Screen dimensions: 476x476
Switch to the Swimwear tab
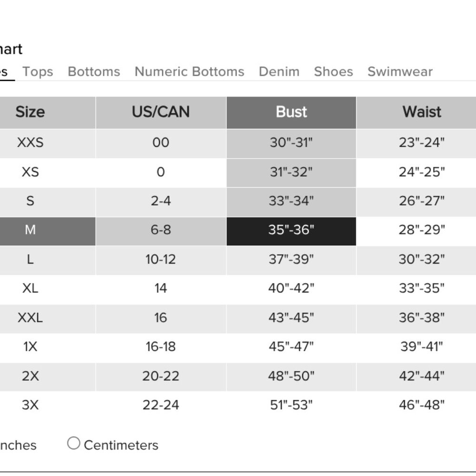point(400,71)
